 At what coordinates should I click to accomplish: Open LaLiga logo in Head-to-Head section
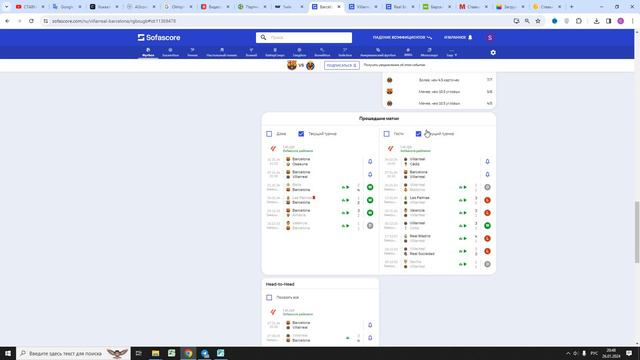click(x=273, y=312)
